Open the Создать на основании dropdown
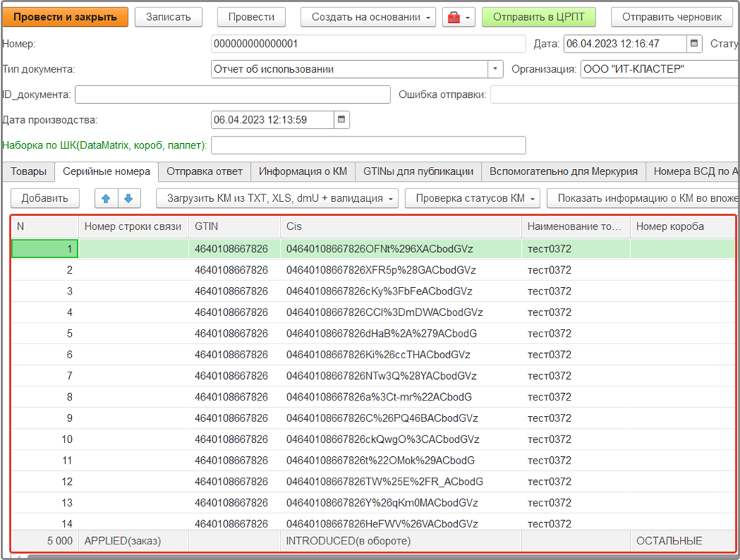This screenshot has width=740, height=560. click(x=368, y=18)
